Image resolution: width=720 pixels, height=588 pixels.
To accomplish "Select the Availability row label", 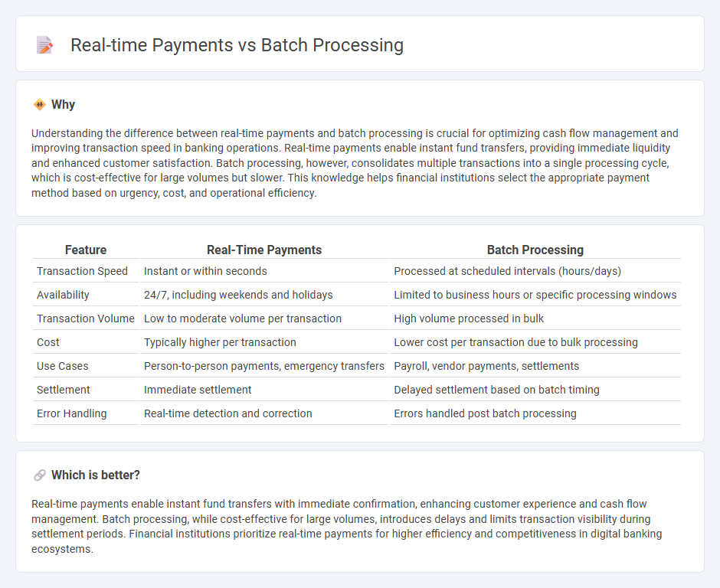I will pos(63,295).
